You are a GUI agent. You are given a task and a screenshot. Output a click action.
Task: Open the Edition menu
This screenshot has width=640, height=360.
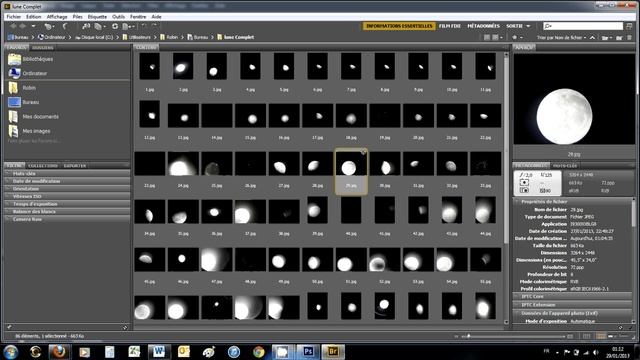point(33,17)
